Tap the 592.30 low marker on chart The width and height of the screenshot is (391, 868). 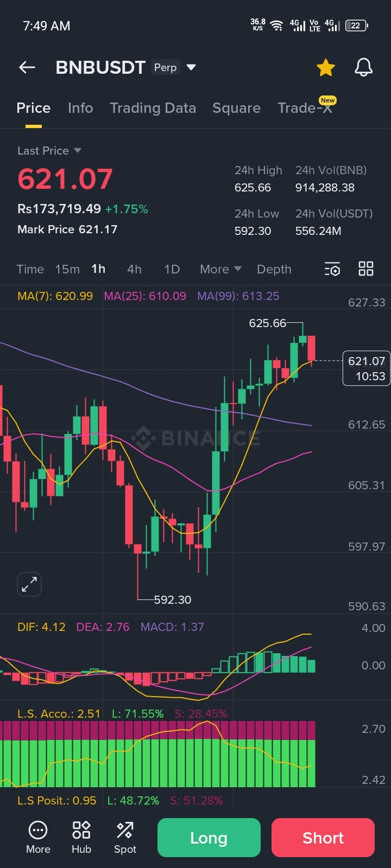(x=173, y=600)
